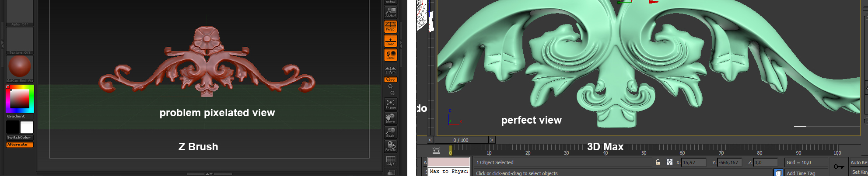This screenshot has height=176, width=868.
Task: Click the L.Sym local symmetry icon
Action: coord(390,70)
